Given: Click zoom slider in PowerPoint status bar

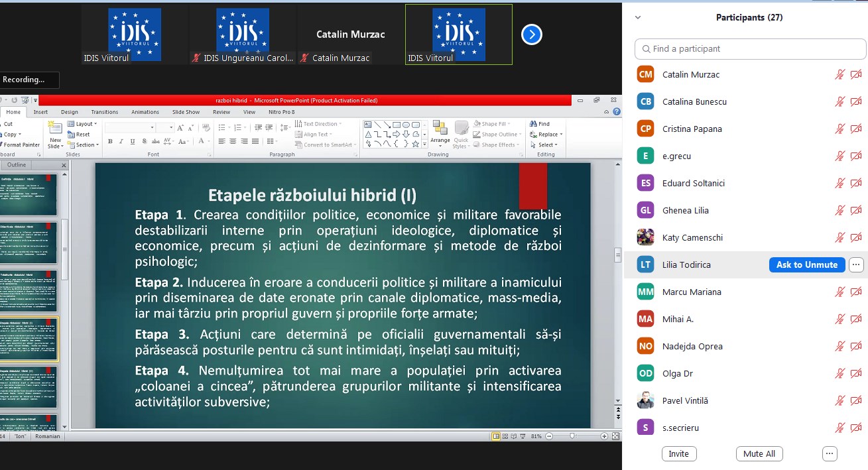Looking at the screenshot, I should pyautogui.click(x=572, y=436).
